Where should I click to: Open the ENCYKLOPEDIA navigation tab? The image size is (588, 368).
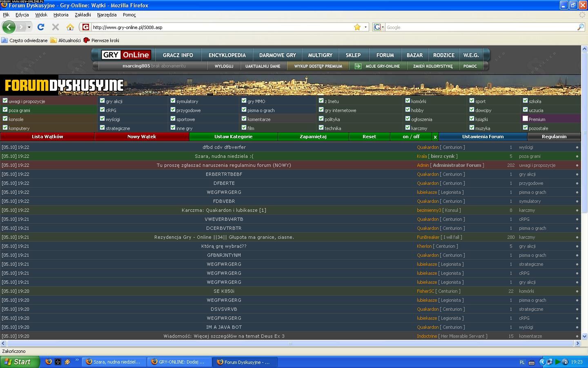[x=227, y=55]
